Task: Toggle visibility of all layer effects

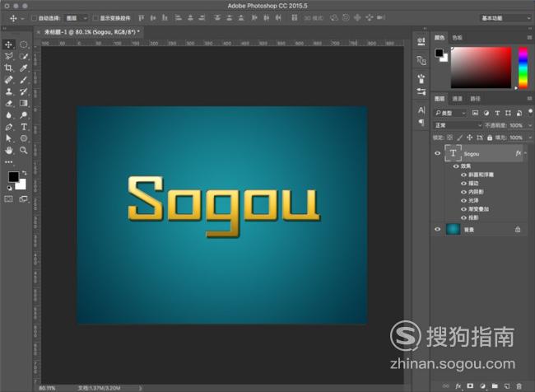Action: point(456,166)
